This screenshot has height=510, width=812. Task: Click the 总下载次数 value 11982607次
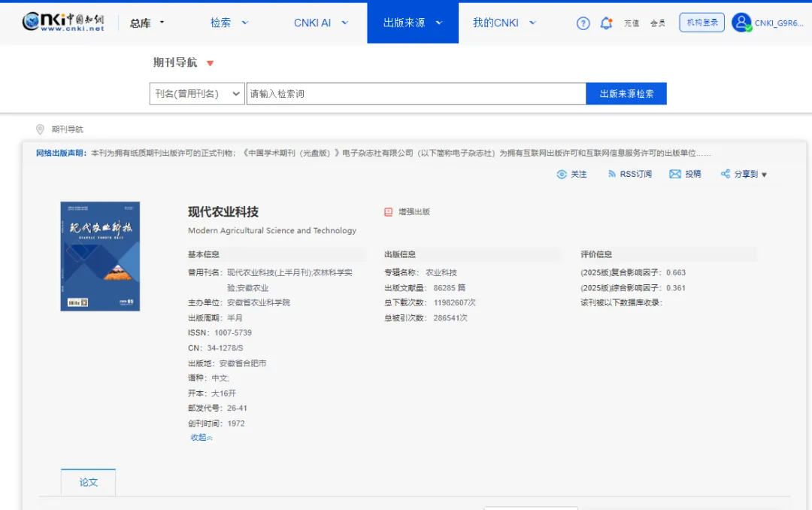click(455, 302)
